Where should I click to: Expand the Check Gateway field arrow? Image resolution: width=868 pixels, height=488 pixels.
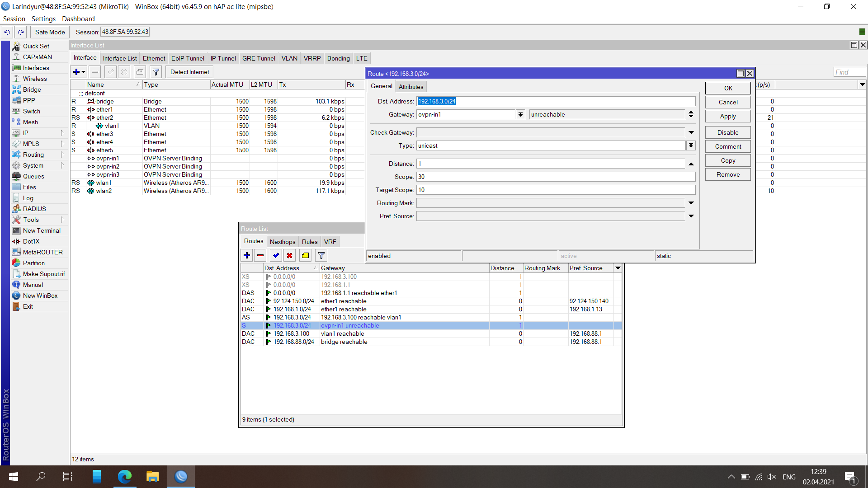click(x=691, y=132)
